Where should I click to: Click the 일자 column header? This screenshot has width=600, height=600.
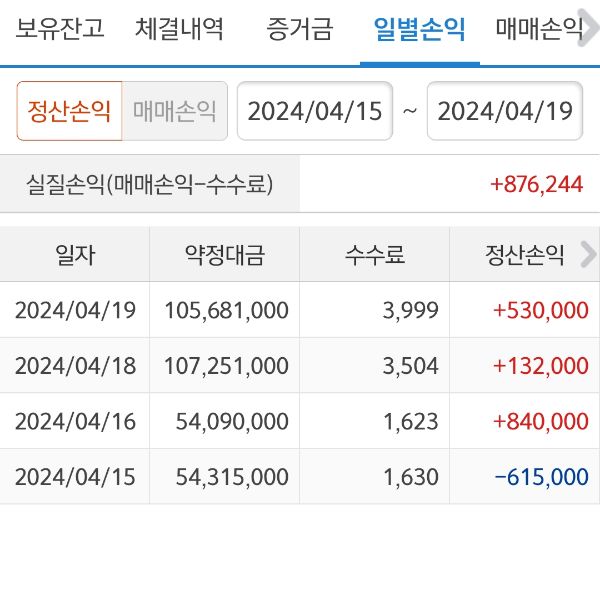click(x=75, y=255)
